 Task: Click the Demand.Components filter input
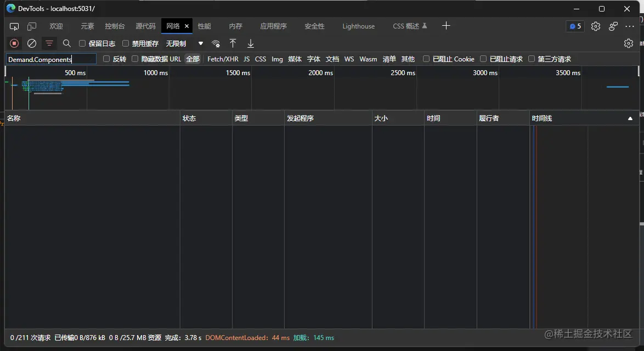[51, 59]
